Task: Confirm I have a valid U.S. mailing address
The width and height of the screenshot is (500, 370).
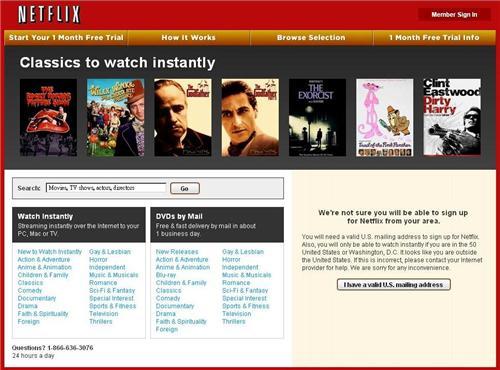Action: pos(394,285)
